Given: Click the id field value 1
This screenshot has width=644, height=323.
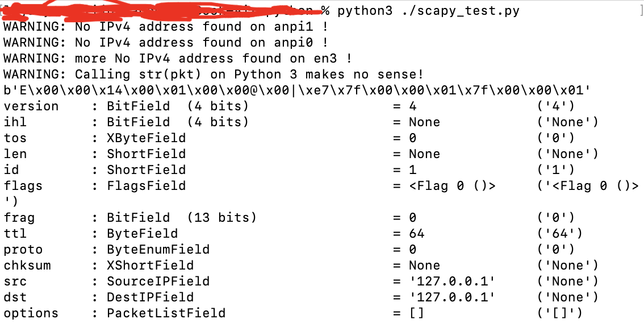Looking at the screenshot, I should 413,170.
